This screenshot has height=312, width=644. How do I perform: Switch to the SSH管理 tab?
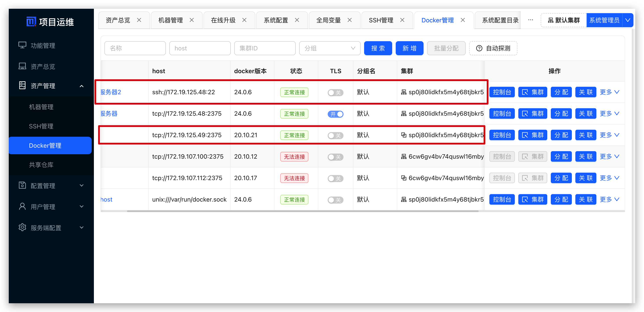coord(381,20)
